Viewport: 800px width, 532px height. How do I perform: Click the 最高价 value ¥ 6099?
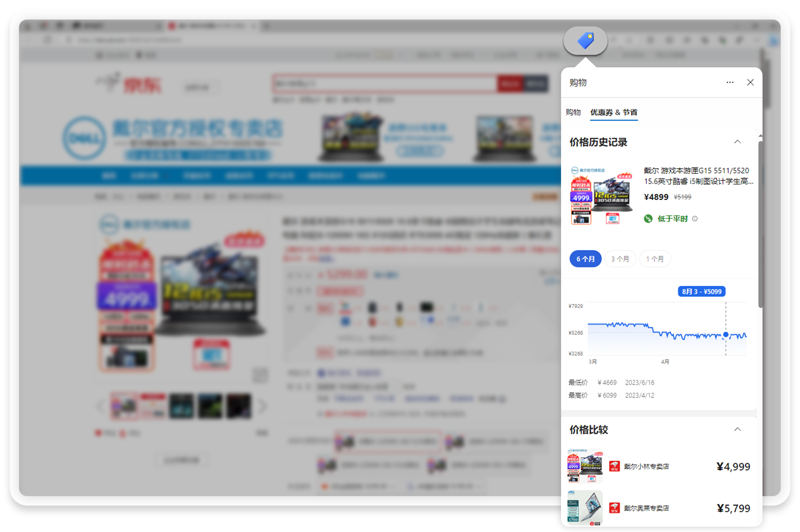(607, 396)
